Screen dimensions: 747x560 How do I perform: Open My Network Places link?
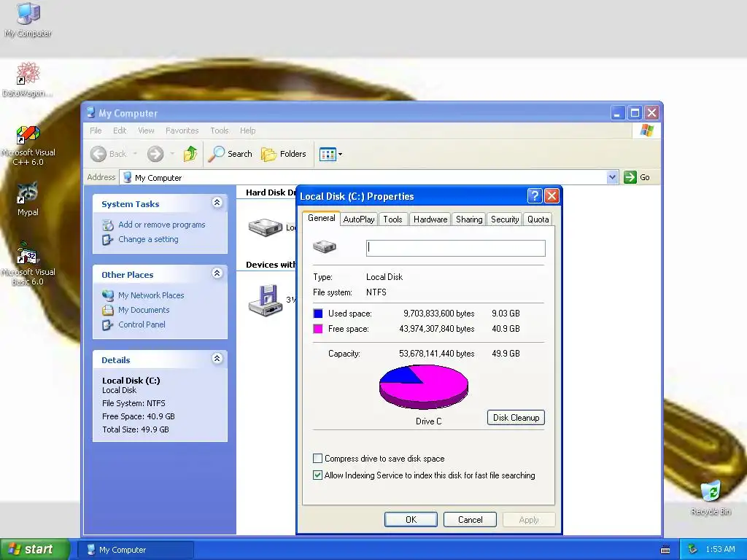click(x=151, y=295)
